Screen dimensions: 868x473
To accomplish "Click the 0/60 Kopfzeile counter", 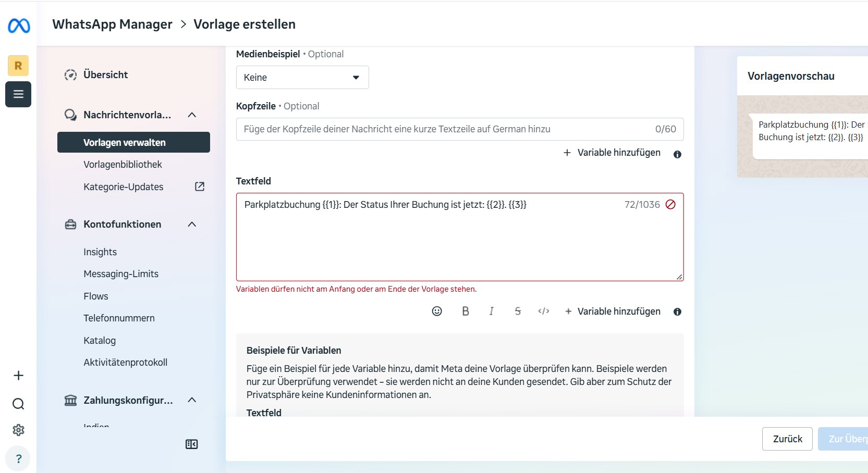I will [666, 129].
